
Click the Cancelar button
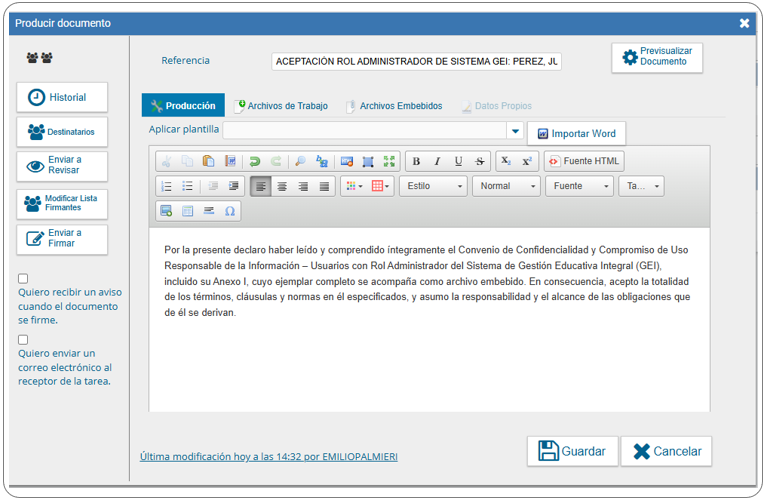[x=666, y=451]
